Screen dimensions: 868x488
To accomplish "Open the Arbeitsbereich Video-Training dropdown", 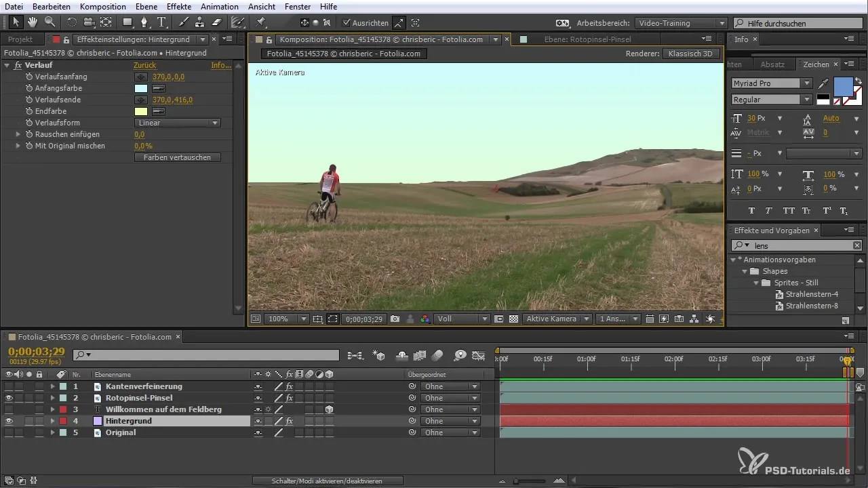I will 682,23.
